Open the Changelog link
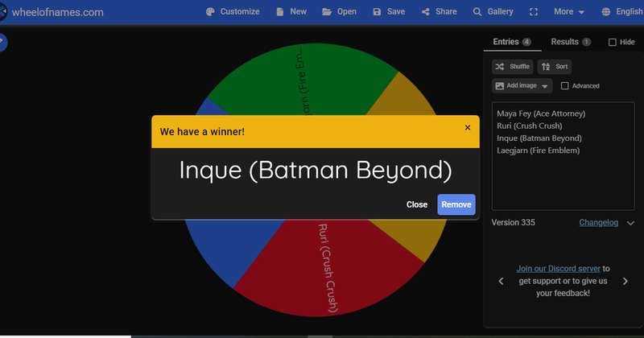This screenshot has width=644, height=338. [598, 223]
